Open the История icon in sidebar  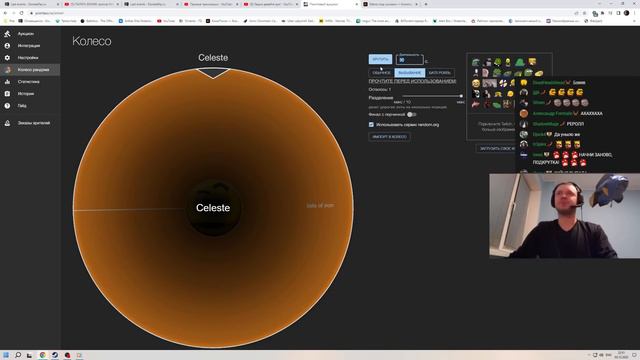tap(7, 93)
